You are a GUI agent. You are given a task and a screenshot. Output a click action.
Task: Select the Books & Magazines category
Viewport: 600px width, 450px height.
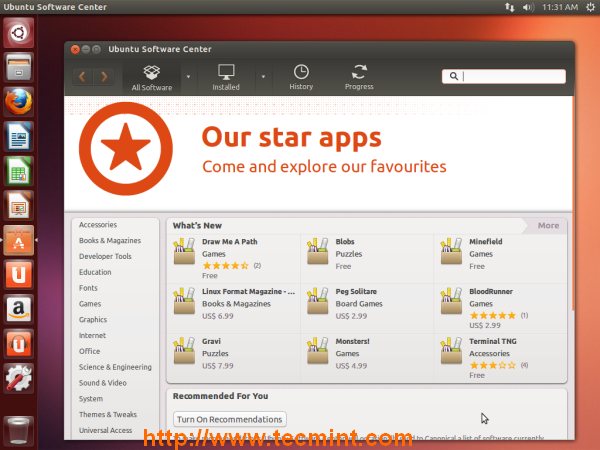tap(110, 240)
